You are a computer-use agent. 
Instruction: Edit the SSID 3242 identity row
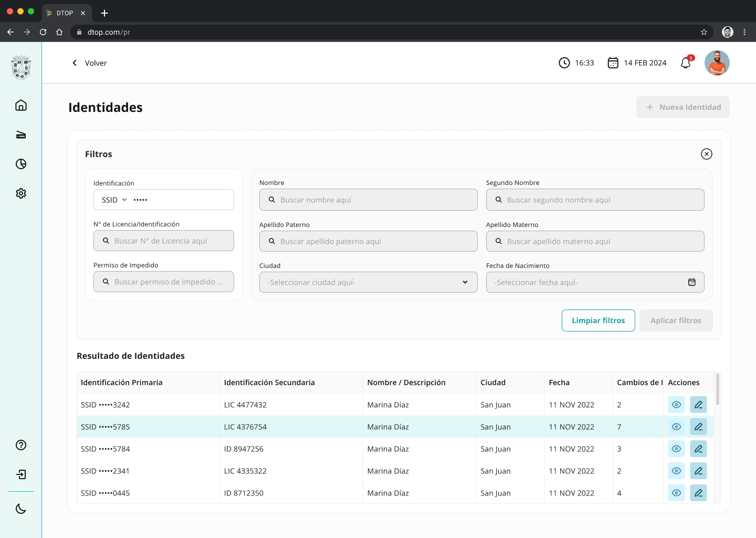coord(698,405)
